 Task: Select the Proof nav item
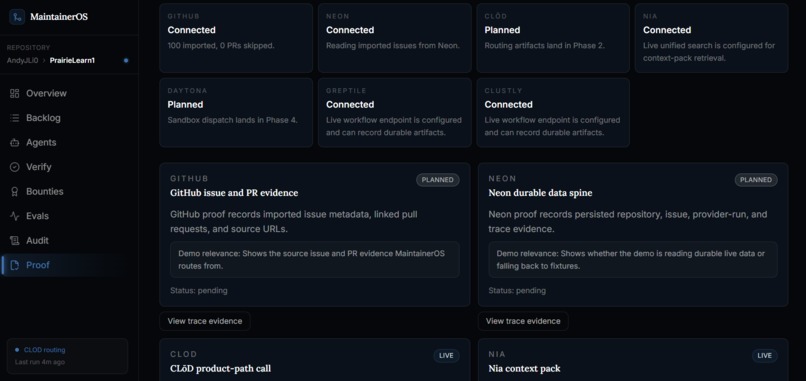(x=64, y=265)
